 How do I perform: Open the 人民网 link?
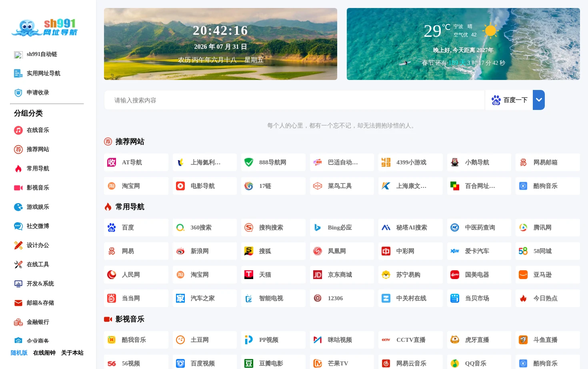pyautogui.click(x=136, y=275)
